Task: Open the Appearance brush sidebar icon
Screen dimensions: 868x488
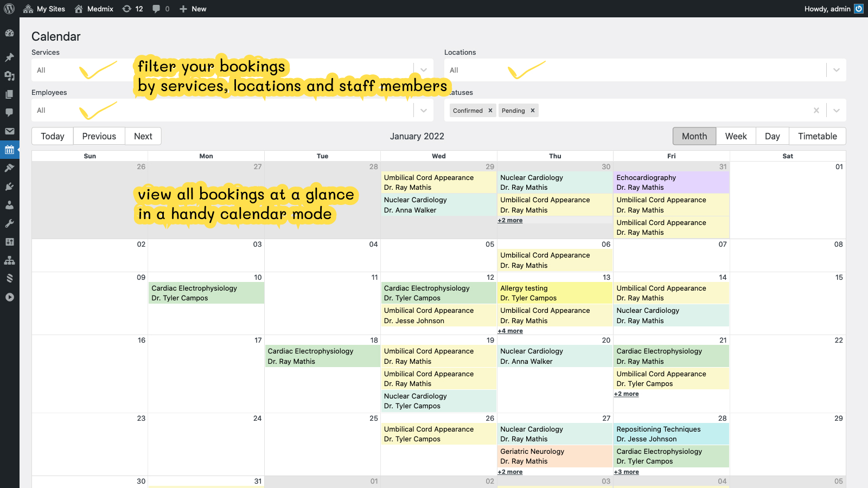Action: click(x=9, y=168)
